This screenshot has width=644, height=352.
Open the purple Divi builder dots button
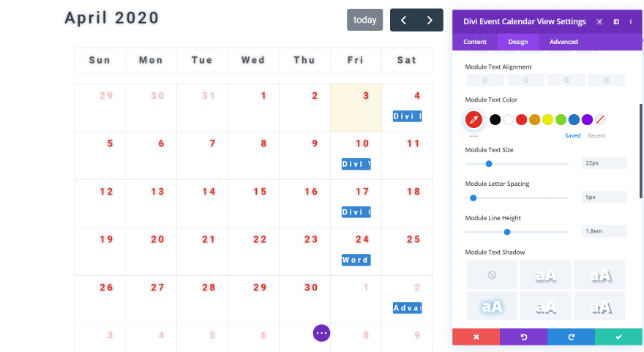pyautogui.click(x=321, y=333)
